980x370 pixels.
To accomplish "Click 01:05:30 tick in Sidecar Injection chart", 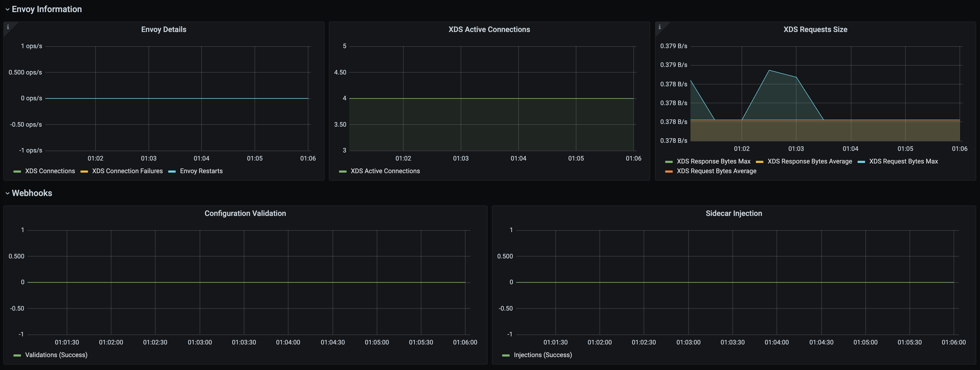I will pos(909,342).
